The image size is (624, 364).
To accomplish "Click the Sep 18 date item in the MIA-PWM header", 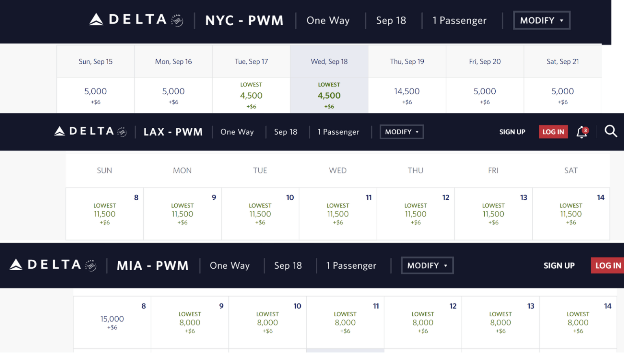I will 288,265.
